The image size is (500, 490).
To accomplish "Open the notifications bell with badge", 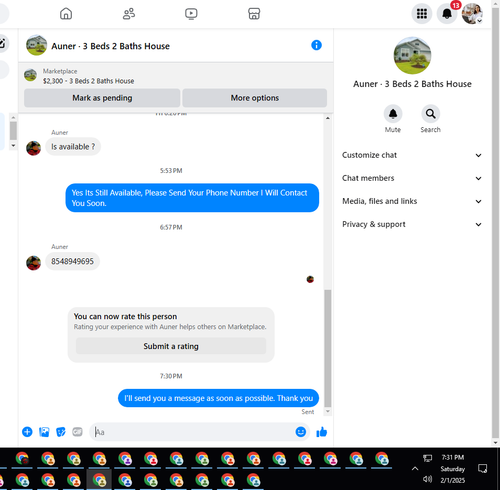I will [447, 14].
